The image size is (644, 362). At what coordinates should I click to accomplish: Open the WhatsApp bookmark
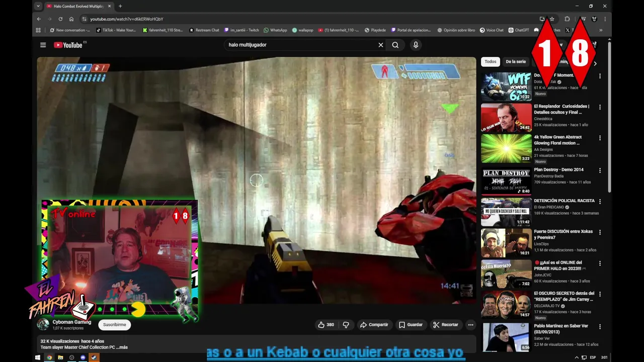point(275,30)
